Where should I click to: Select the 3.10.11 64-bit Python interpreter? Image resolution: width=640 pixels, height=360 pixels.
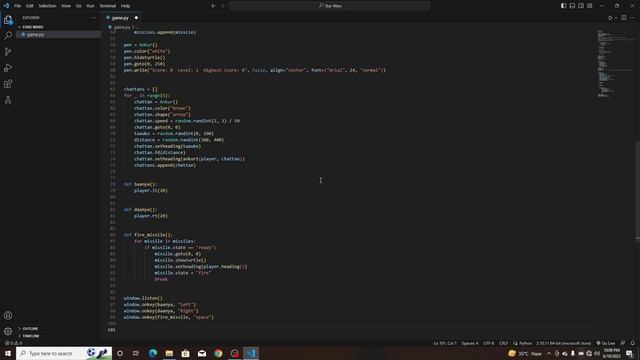(564, 343)
